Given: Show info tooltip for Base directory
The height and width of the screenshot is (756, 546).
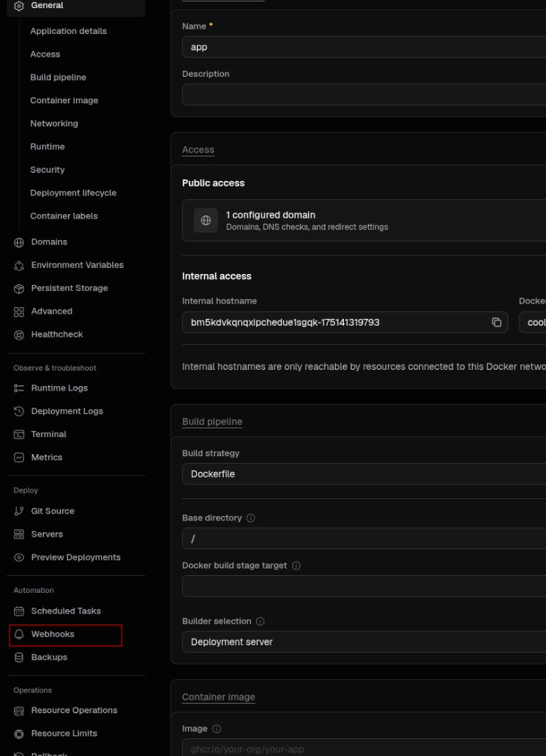Looking at the screenshot, I should pyautogui.click(x=251, y=518).
